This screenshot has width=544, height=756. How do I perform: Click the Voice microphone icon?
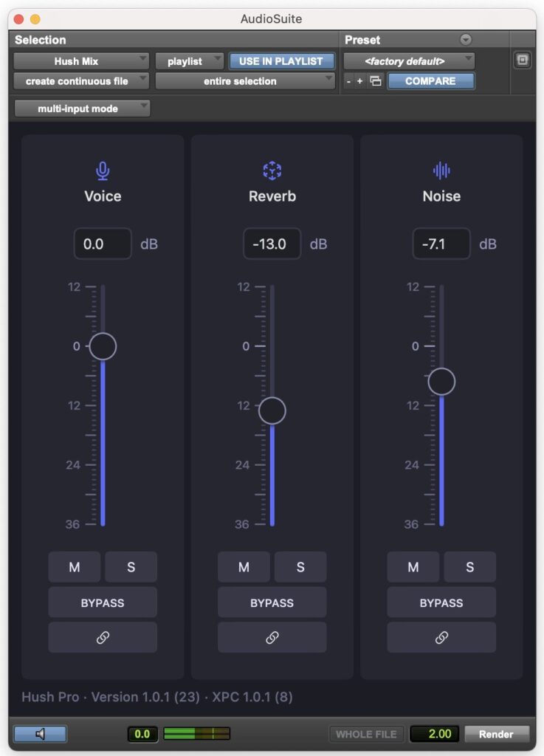pyautogui.click(x=103, y=171)
